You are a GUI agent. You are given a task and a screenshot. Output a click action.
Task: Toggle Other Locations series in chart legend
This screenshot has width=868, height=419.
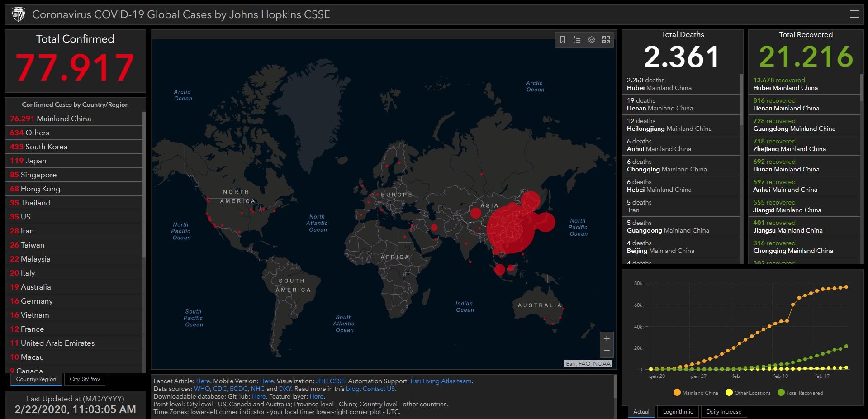click(x=748, y=393)
